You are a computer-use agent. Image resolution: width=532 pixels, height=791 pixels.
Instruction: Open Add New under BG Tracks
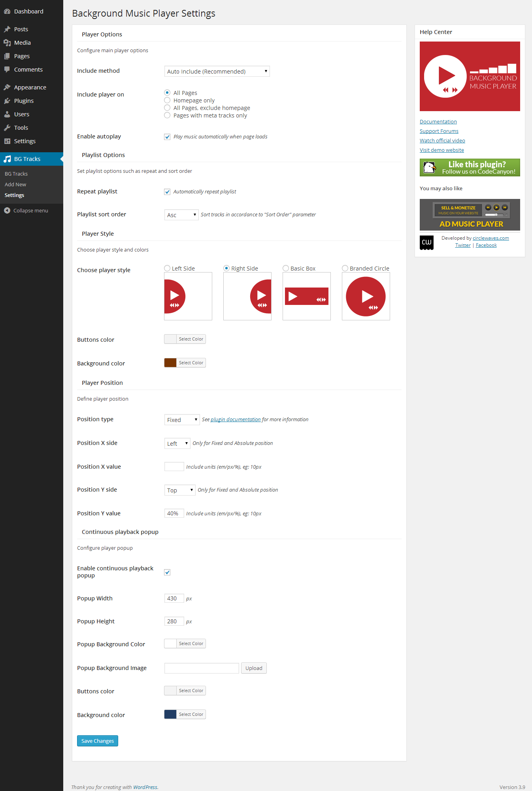(15, 185)
